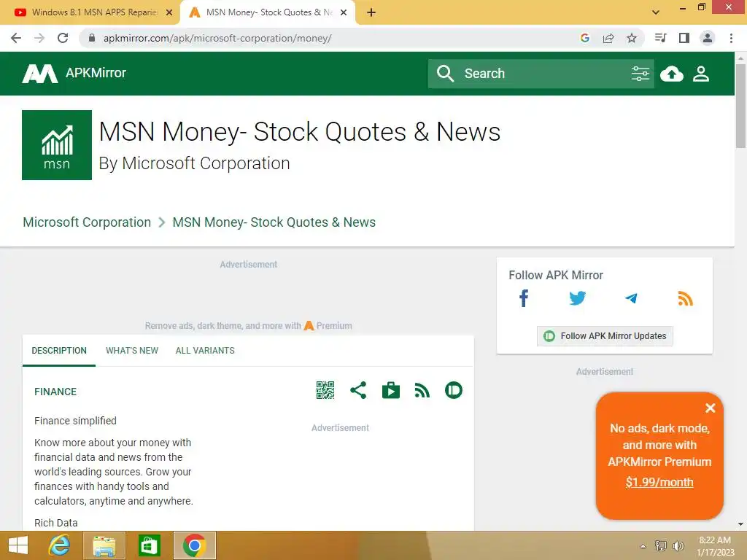Screen dimensions: 747x560
Task: Click the scrollbar down arrow
Action: [740, 524]
